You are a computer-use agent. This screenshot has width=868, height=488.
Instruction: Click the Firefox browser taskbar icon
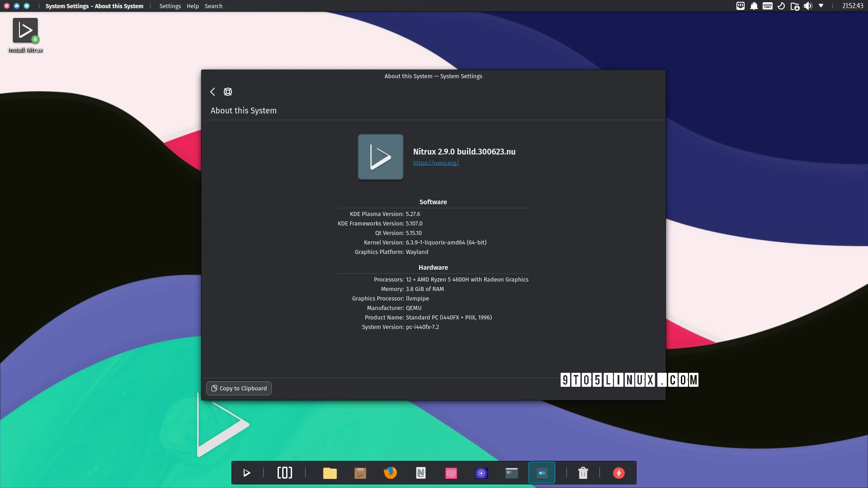391,473
